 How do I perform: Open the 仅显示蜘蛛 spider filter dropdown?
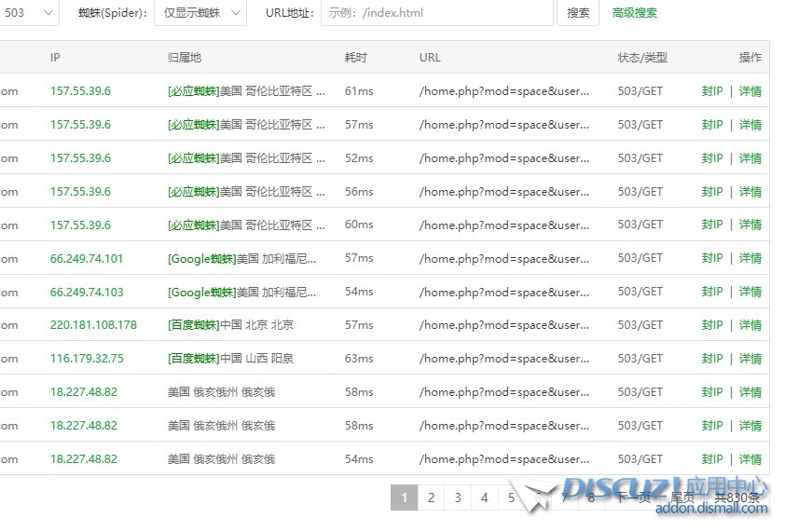[x=200, y=12]
